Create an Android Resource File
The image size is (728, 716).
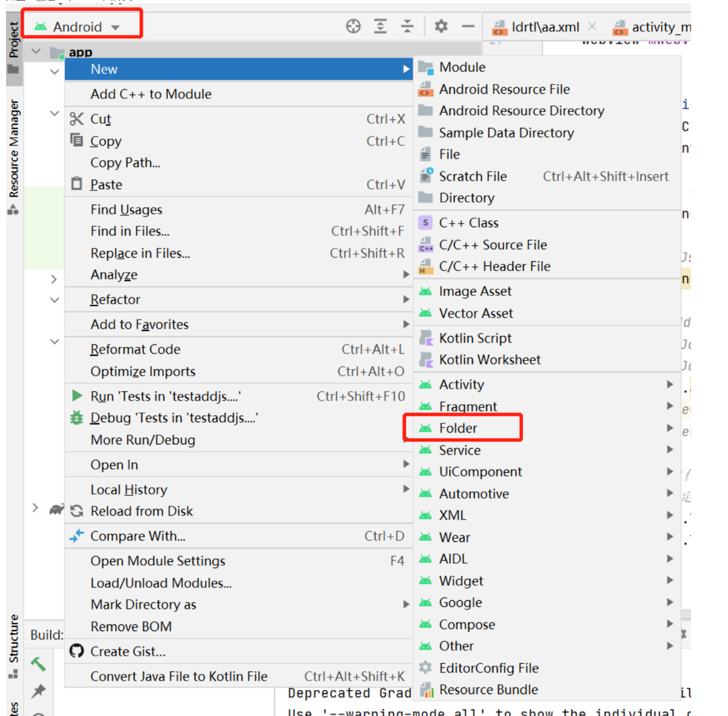tap(547, 89)
